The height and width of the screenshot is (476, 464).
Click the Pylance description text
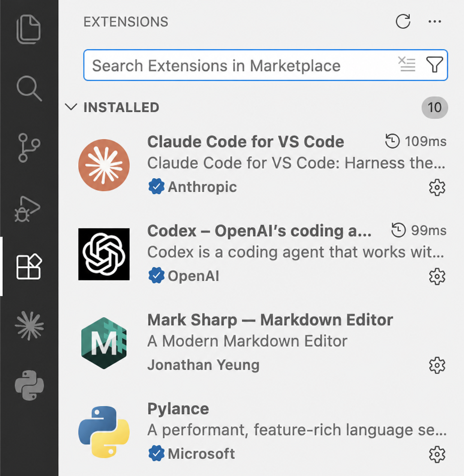click(297, 430)
